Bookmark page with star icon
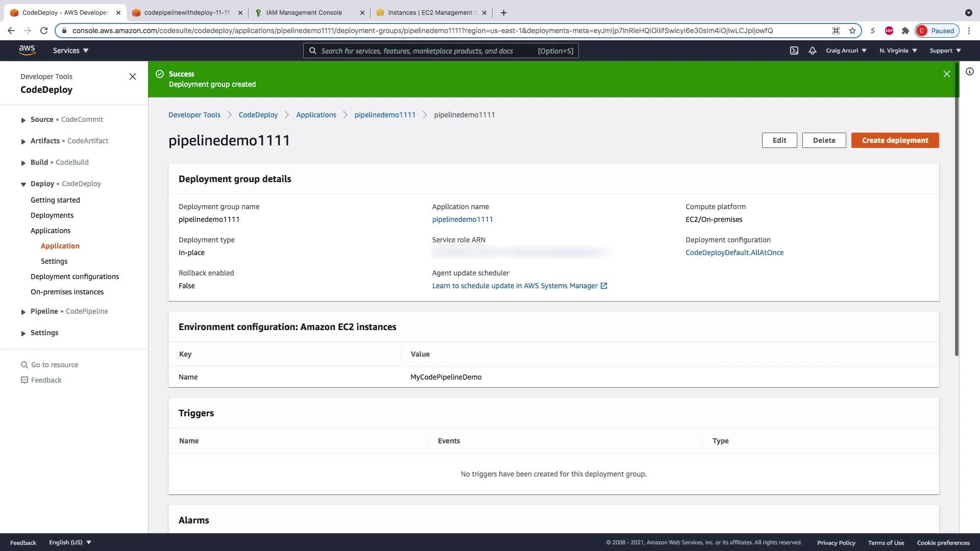This screenshot has height=551, width=980. (x=852, y=31)
